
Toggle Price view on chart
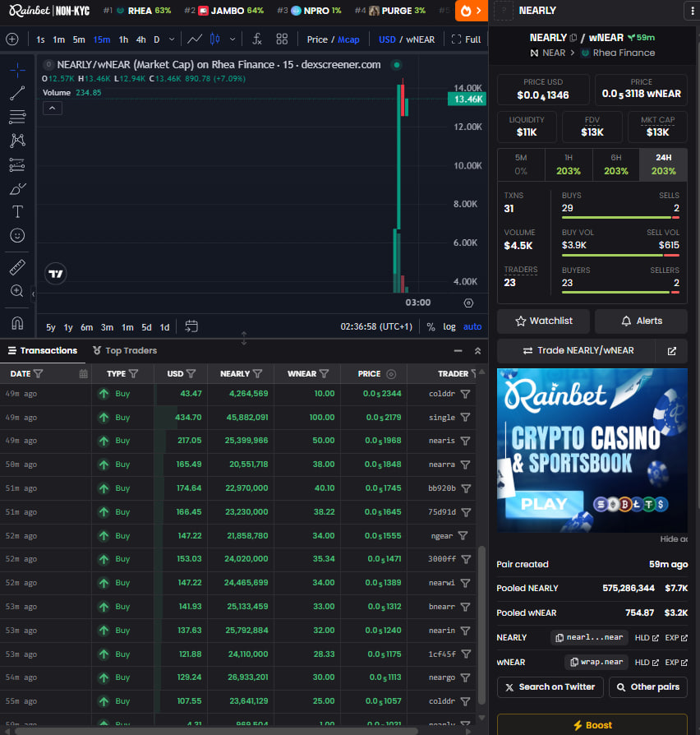[x=317, y=39]
